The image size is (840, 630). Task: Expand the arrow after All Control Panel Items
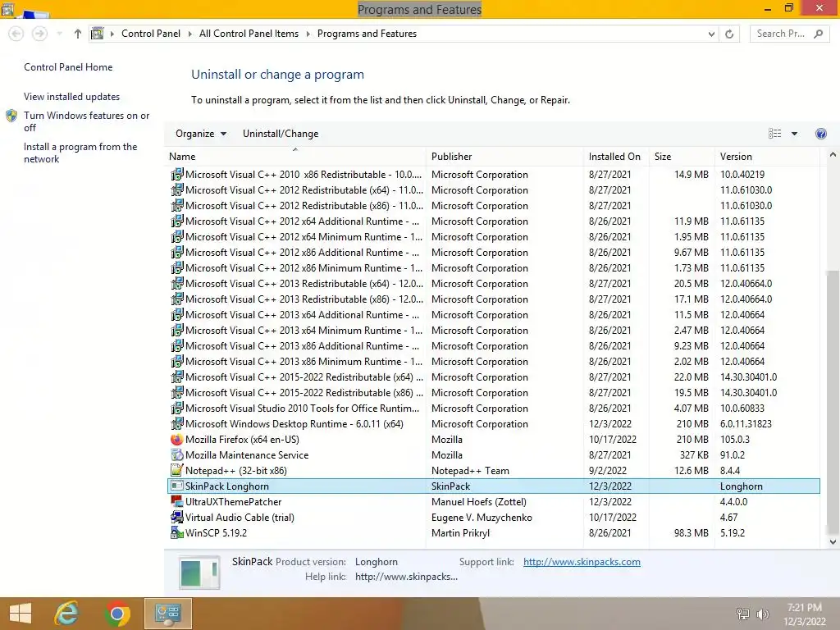tap(308, 34)
